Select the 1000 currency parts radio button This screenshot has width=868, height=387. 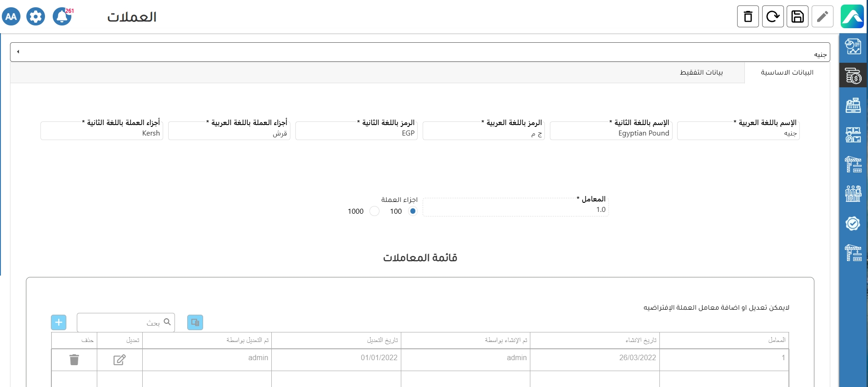pyautogui.click(x=374, y=211)
